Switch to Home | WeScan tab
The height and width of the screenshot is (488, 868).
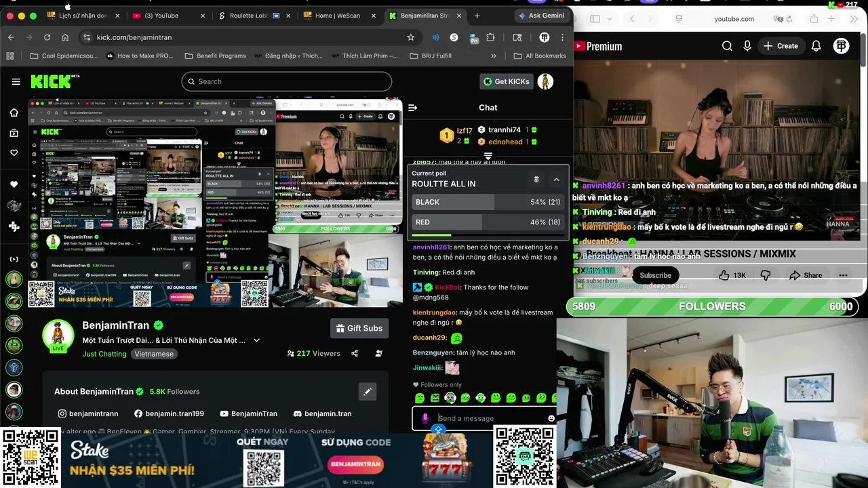[x=339, y=16]
